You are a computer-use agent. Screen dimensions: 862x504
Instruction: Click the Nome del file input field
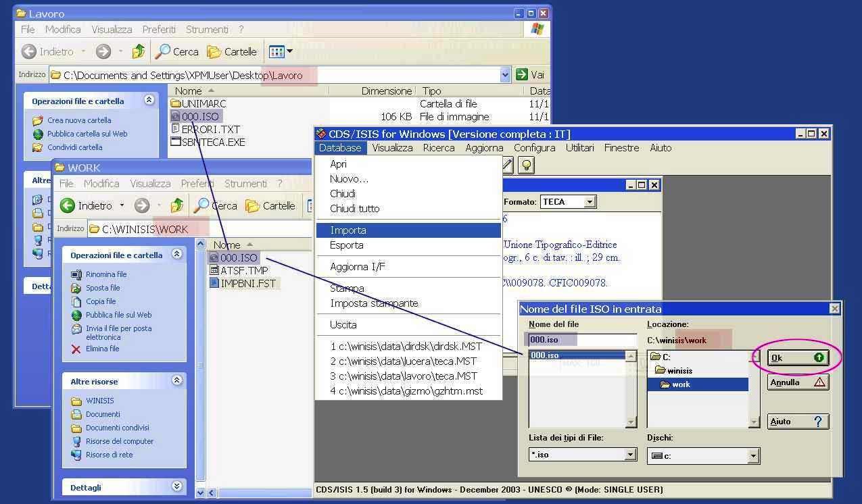(x=582, y=341)
